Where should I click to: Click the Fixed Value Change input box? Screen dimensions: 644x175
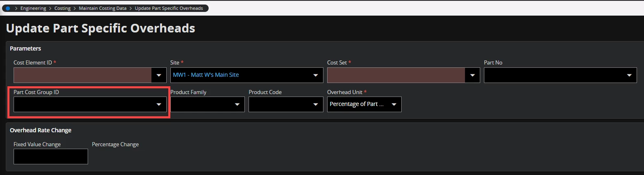[x=51, y=157]
